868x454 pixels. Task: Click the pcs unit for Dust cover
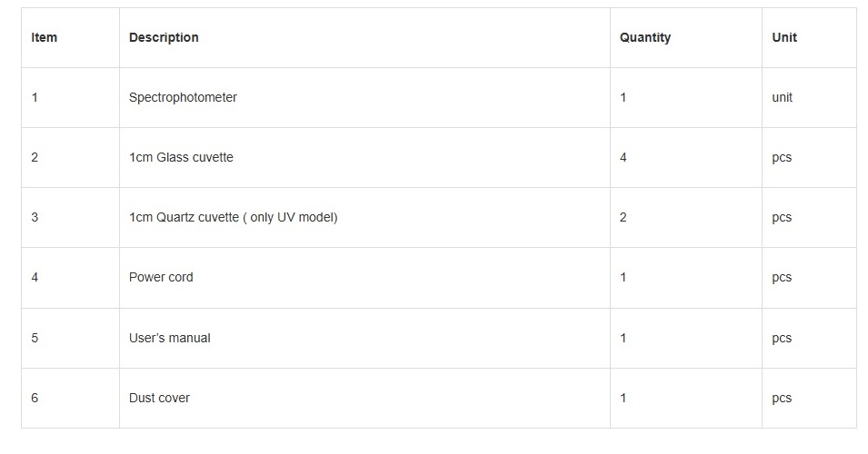click(782, 398)
